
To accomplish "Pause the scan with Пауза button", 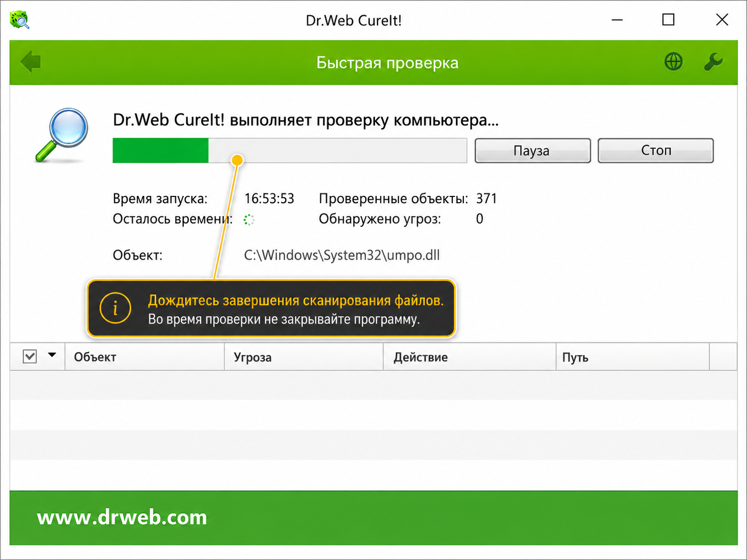I will pos(532,151).
